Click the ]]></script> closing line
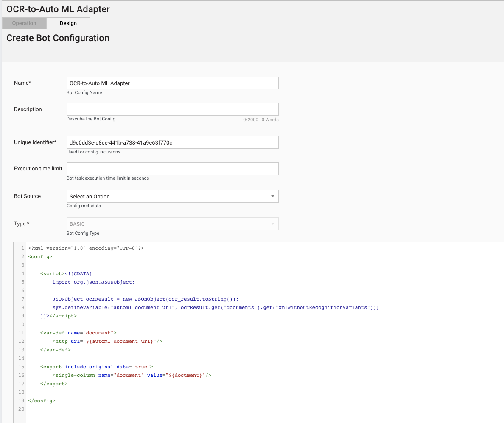Screen dimensions: 504x423 click(x=59, y=316)
